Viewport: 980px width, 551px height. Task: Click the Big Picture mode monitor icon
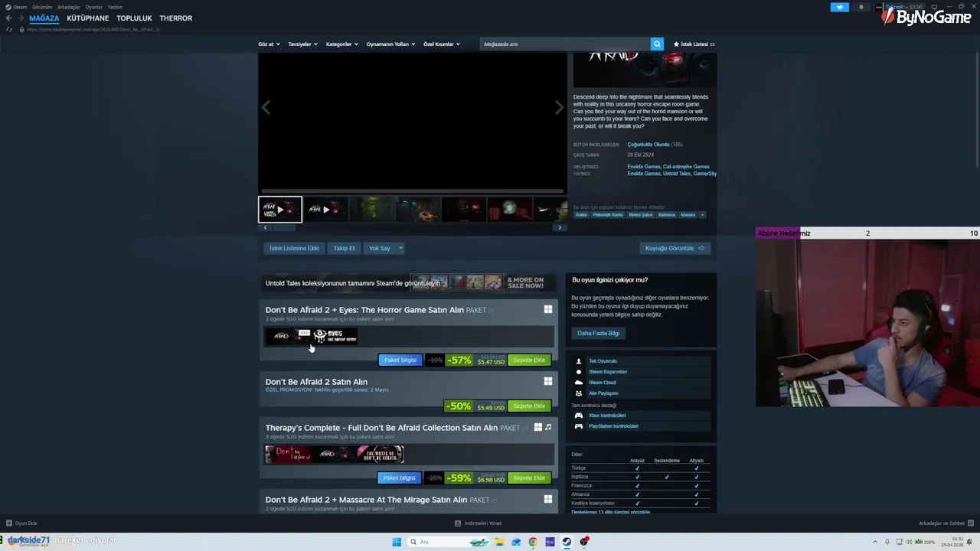pyautogui.click(x=933, y=7)
